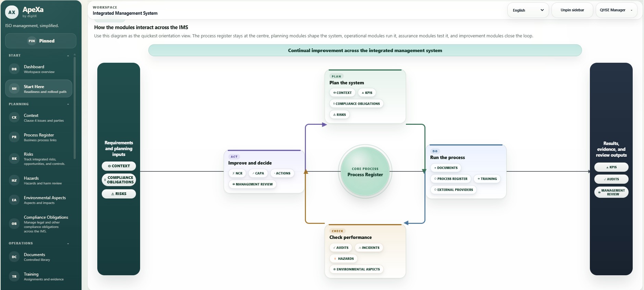Open the NCR chip in Act card

237,173
